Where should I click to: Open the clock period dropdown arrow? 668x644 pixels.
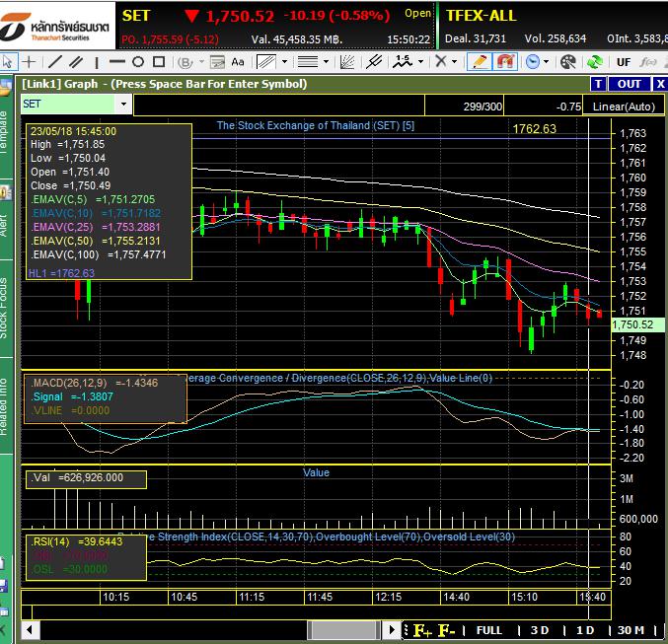(546, 62)
